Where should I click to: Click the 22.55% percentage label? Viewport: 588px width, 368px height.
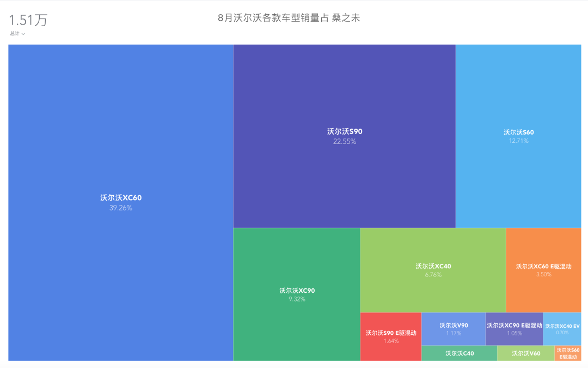[x=344, y=142]
